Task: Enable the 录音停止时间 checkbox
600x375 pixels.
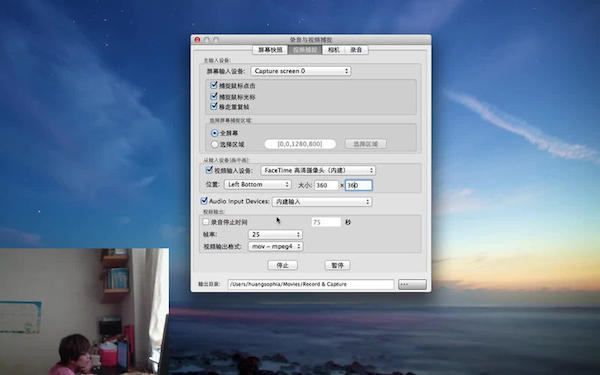Action: point(206,222)
